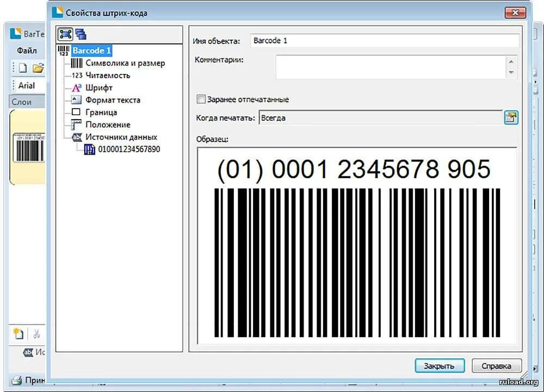The image size is (544, 392).
Task: Click the data source item icon
Action: tap(90, 150)
